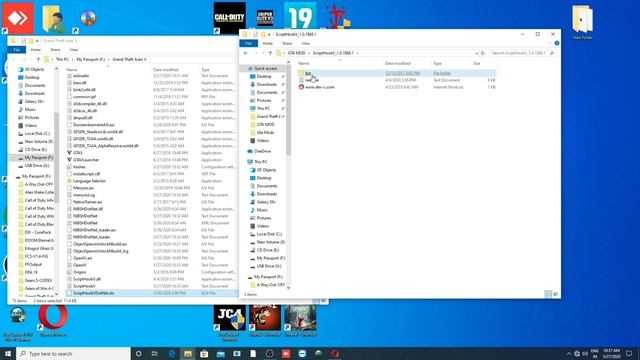
Task: Open File Explorer from the taskbar
Action: tap(188, 353)
